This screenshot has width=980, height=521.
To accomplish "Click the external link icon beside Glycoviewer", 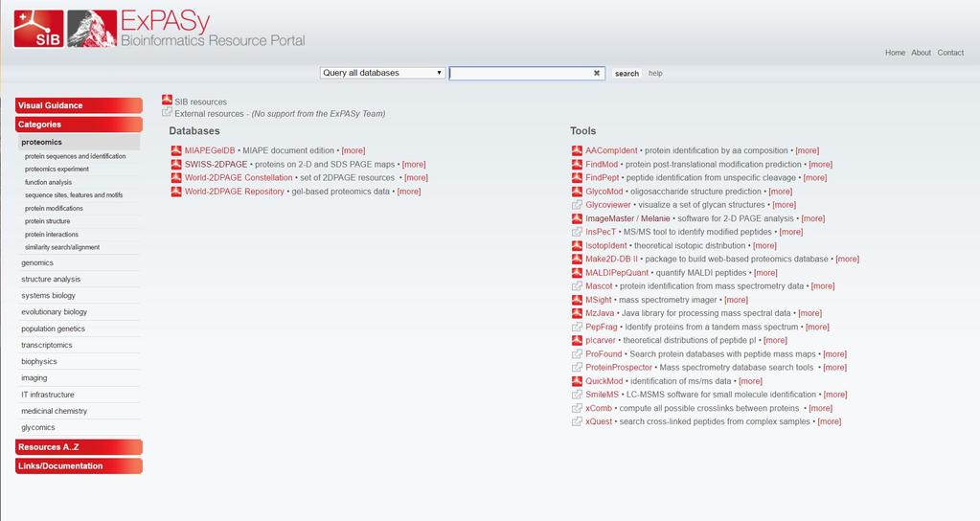I will [x=577, y=204].
